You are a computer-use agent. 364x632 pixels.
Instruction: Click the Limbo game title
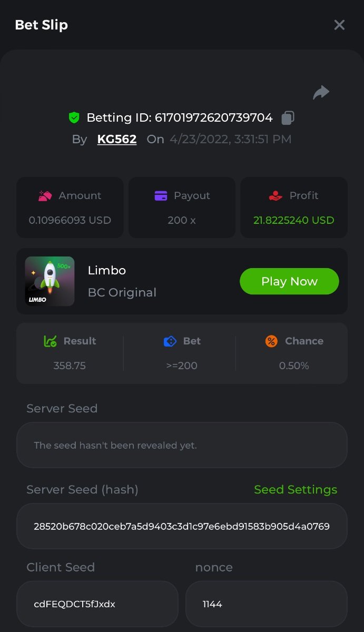pos(107,271)
